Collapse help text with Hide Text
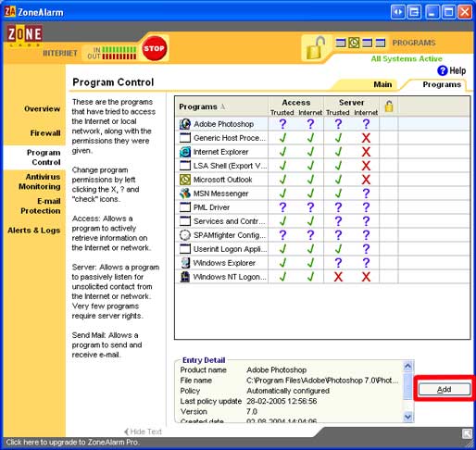This screenshot has width=476, height=450. pos(143,431)
